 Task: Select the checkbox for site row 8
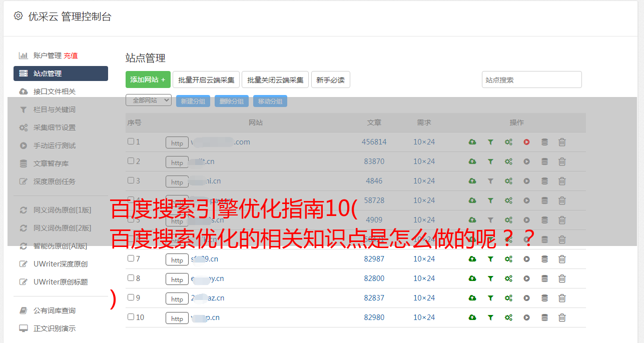[x=131, y=278]
